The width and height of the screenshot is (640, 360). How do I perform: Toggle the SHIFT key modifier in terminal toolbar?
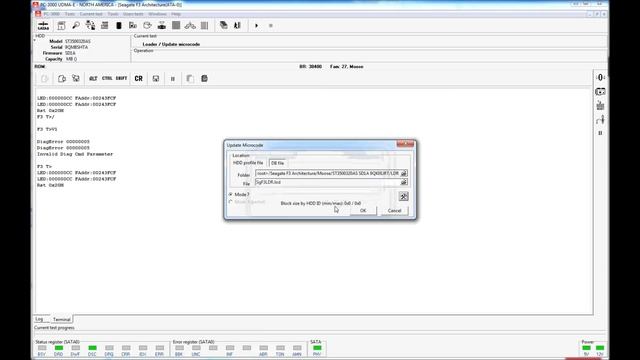coord(121,78)
